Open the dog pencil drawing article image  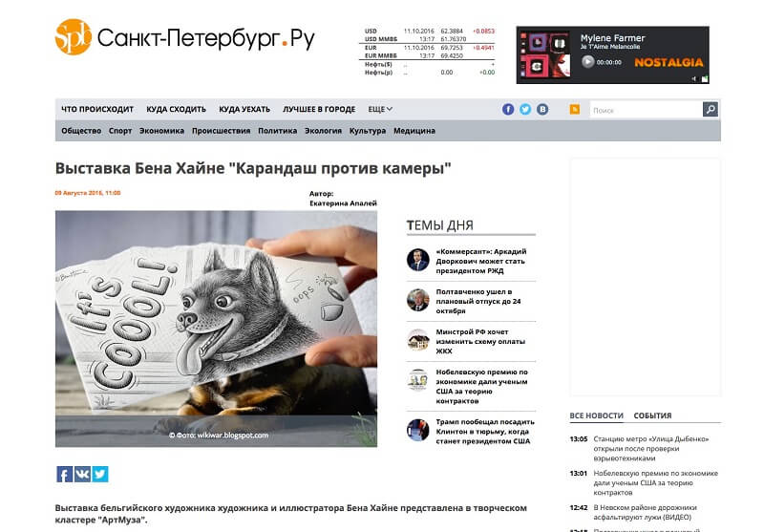(216, 329)
